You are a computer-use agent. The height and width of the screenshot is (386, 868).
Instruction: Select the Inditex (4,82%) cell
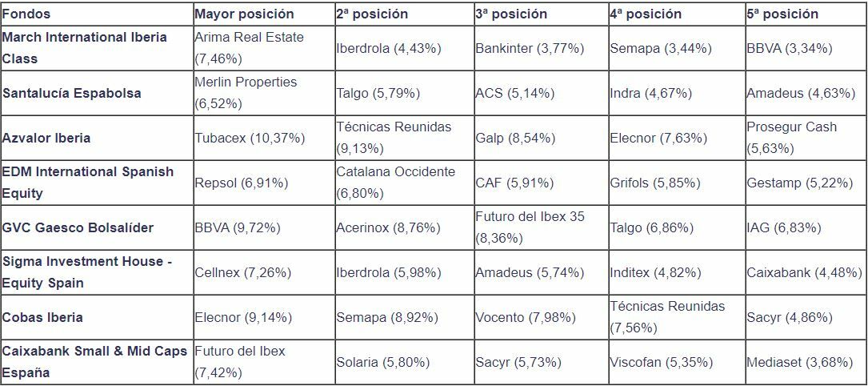click(655, 272)
